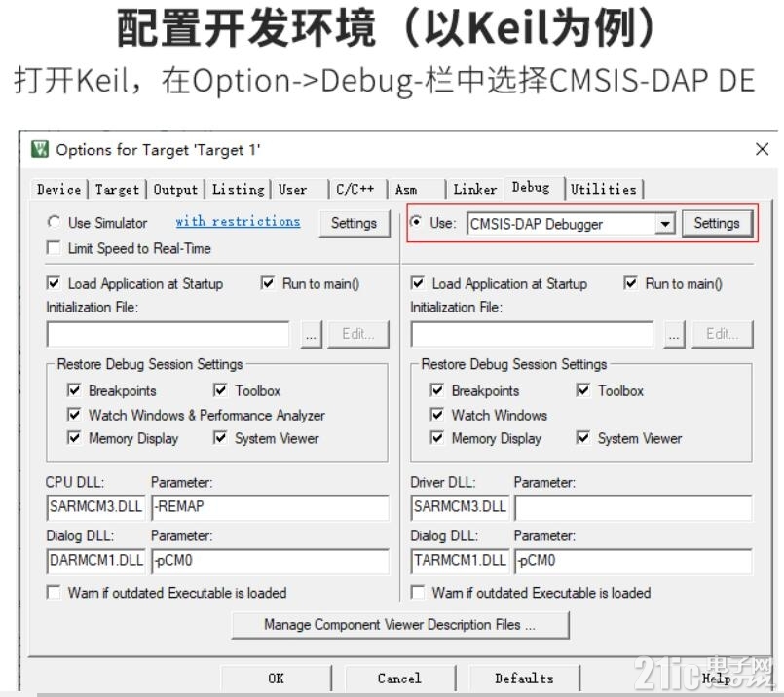Toggle simulator Load Application at Startup
The image size is (784, 697).
point(54,283)
